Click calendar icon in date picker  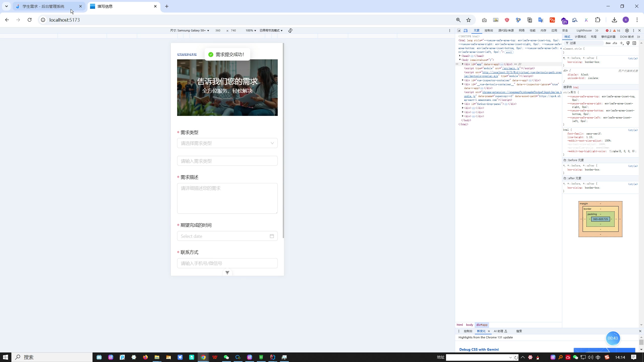tap(272, 236)
